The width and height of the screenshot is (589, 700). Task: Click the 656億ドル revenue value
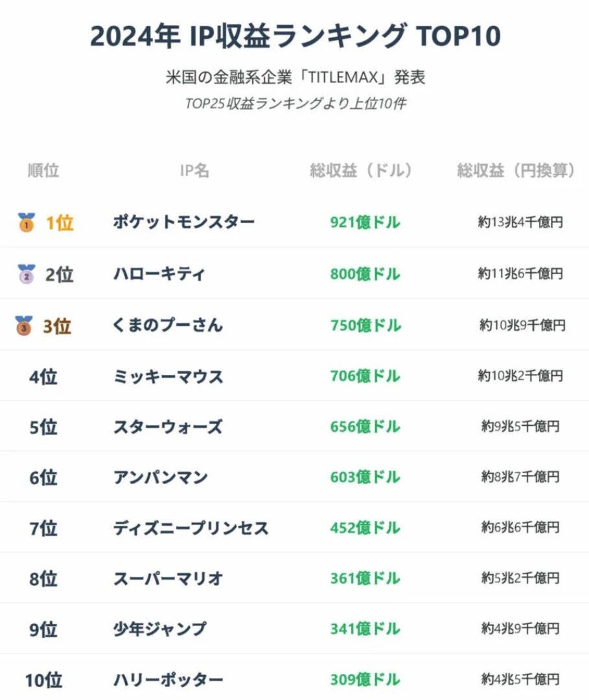click(x=365, y=427)
